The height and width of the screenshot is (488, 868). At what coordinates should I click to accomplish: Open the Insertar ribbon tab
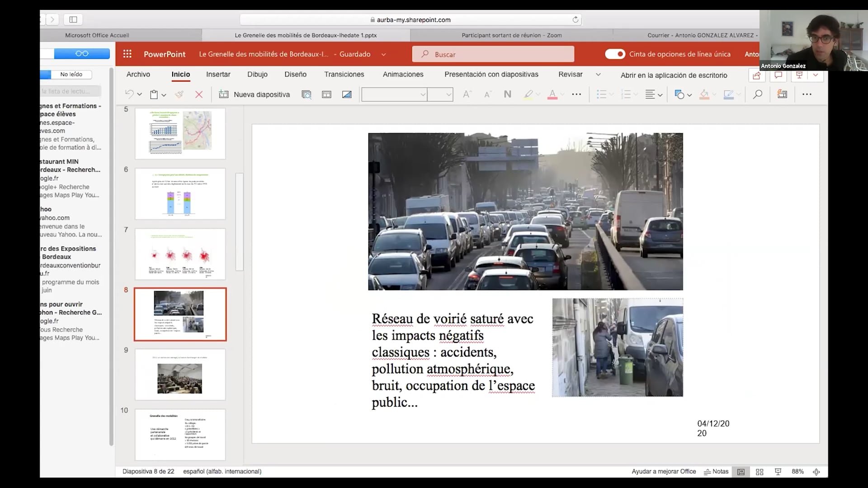(218, 74)
